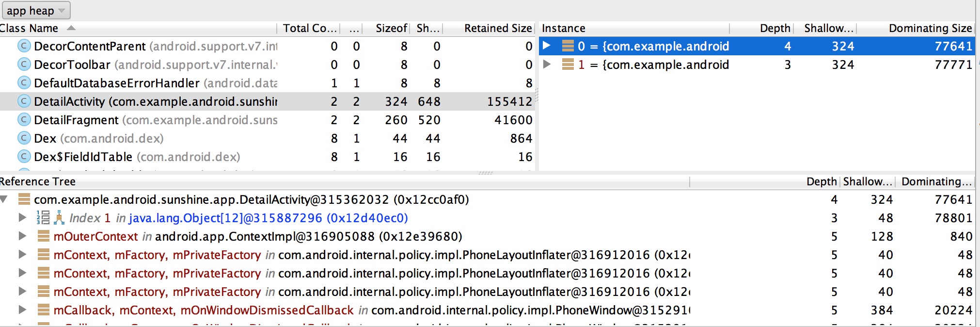Click the DetailActivity root object icon
The height and width of the screenshot is (327, 980).
[24, 199]
